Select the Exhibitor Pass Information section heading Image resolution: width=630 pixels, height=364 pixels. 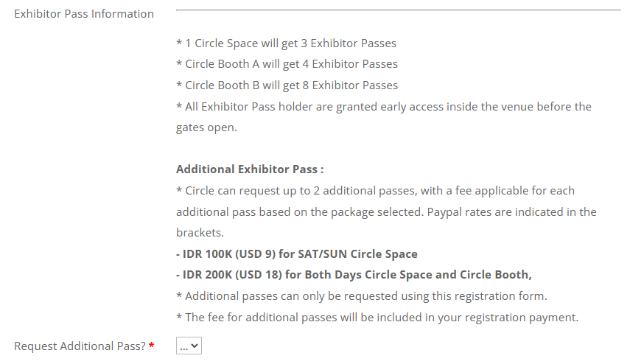point(84,14)
